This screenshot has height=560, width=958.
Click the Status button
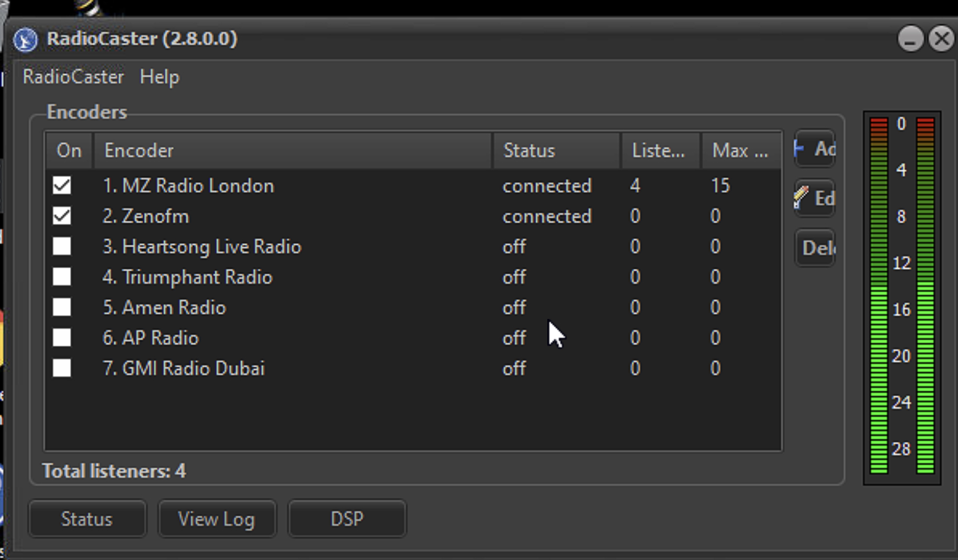click(87, 519)
